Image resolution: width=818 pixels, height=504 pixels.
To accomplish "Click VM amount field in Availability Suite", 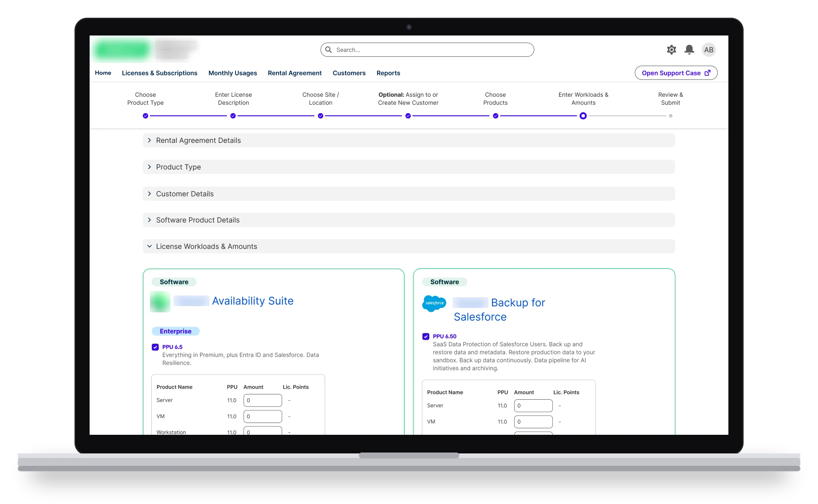I will point(263,416).
